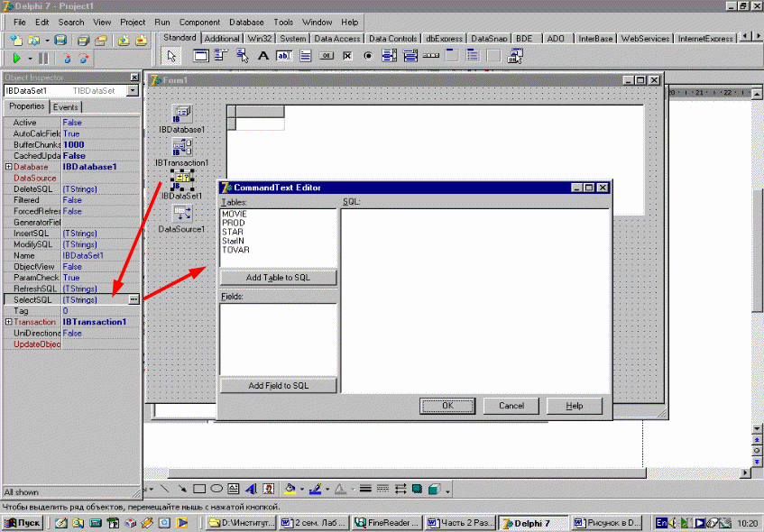Open the Component menu
This screenshot has height=532, width=764.
[x=199, y=23]
